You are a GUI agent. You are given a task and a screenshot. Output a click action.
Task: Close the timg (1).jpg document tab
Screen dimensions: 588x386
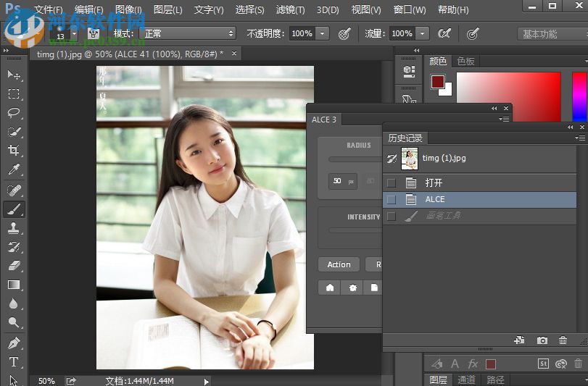click(234, 54)
